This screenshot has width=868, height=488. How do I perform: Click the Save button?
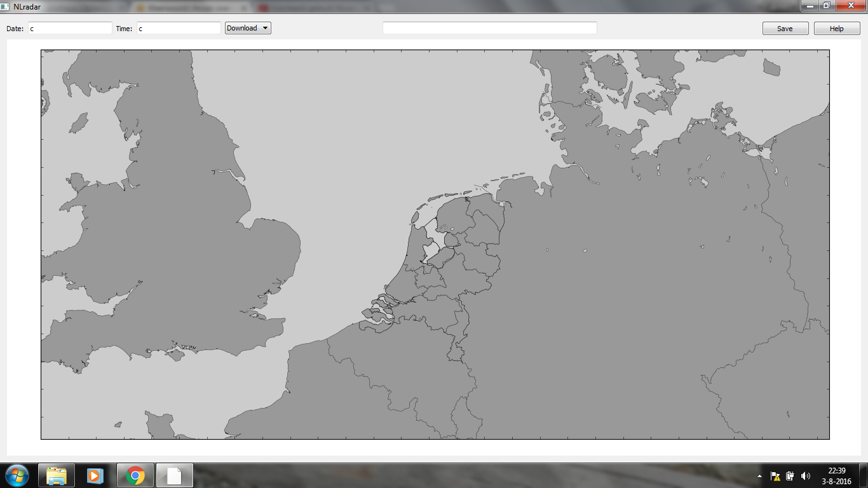[785, 29]
